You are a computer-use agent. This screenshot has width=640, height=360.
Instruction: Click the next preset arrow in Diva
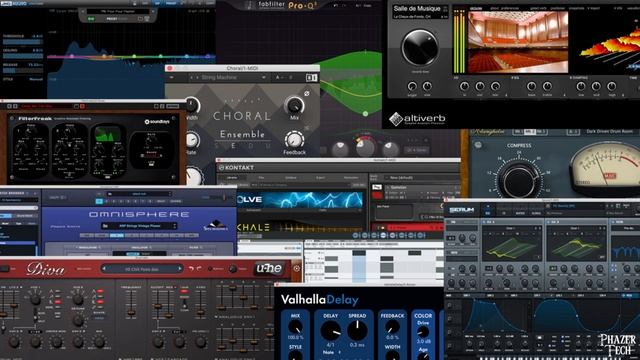click(x=180, y=269)
